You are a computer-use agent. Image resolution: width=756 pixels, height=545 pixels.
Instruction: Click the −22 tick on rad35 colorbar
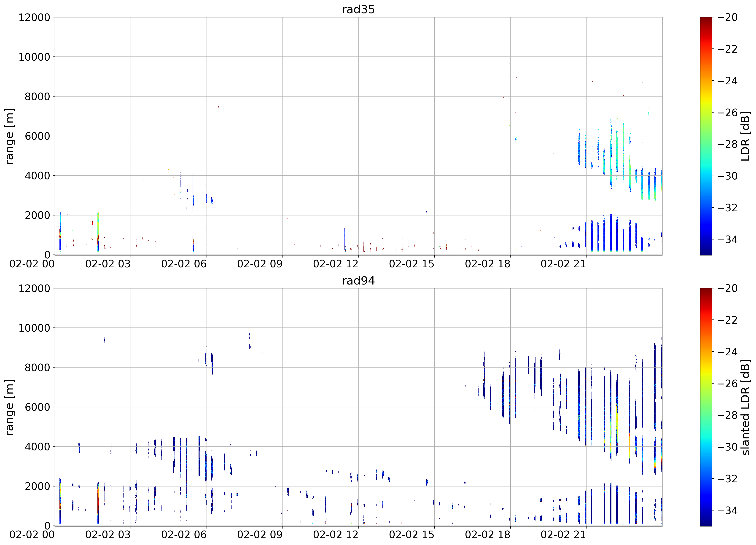pos(727,49)
